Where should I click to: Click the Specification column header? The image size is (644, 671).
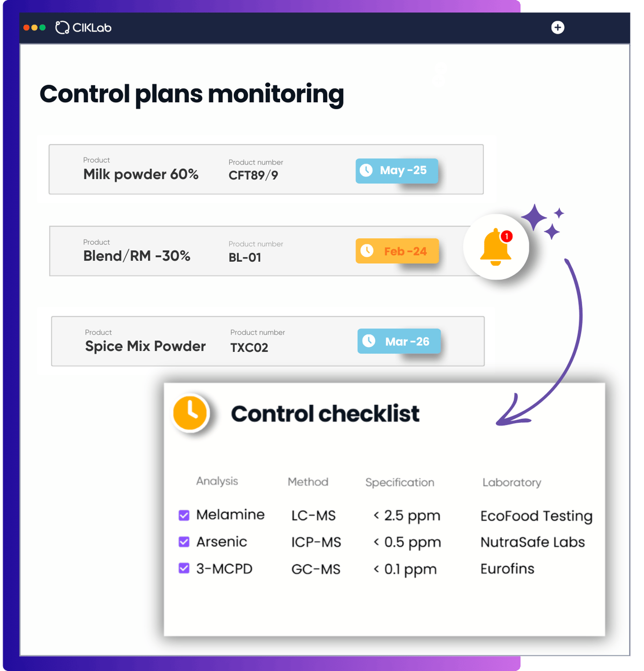[x=400, y=483]
